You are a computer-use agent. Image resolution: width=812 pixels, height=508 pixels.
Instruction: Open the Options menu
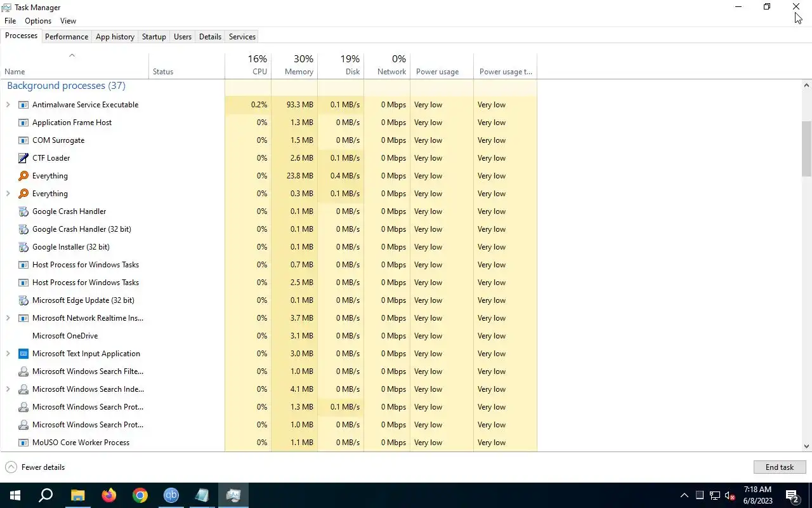[38, 21]
